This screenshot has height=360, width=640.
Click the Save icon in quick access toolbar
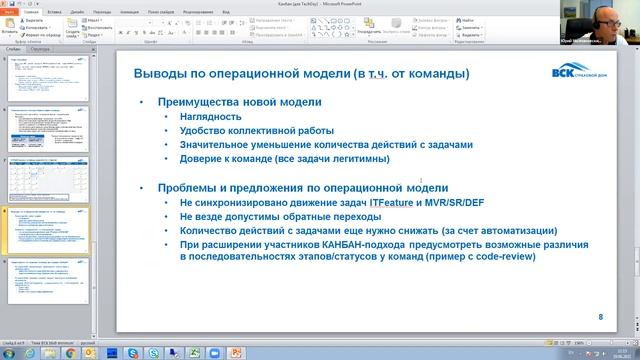[12, 4]
